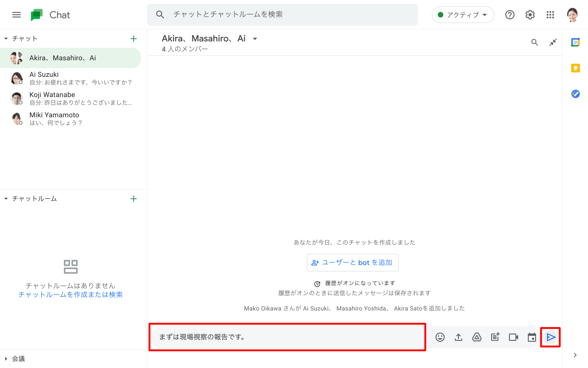Click the message input field
This screenshot has height=368, width=588.
[287, 337]
